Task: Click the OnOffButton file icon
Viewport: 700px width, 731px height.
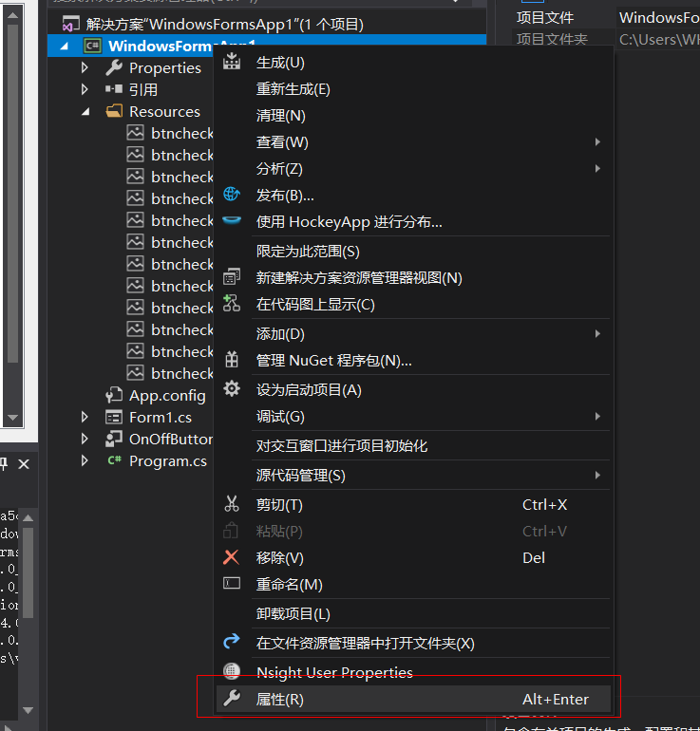Action: 114,439
